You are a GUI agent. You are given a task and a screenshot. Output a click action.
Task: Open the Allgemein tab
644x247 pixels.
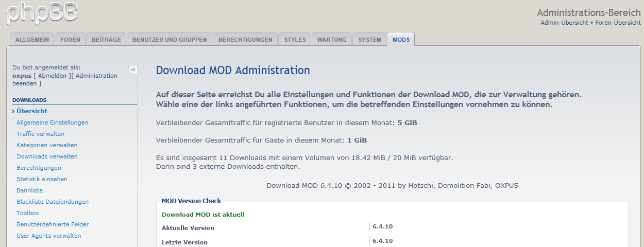point(32,40)
